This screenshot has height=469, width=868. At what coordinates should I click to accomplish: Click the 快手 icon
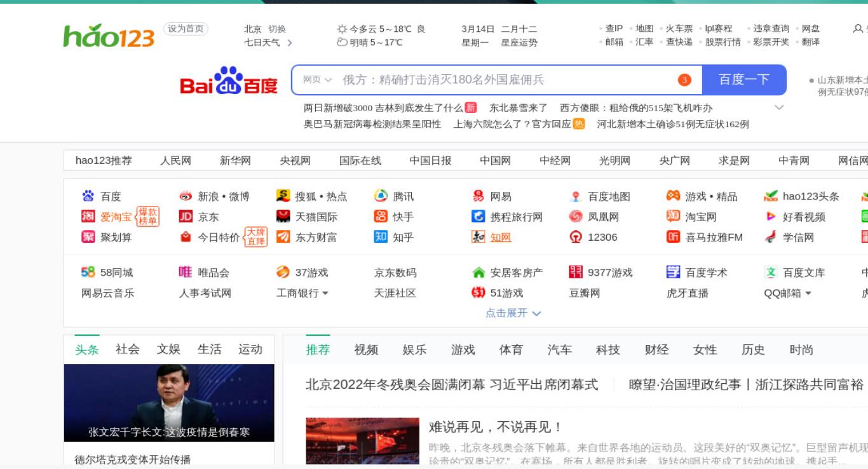tap(381, 217)
